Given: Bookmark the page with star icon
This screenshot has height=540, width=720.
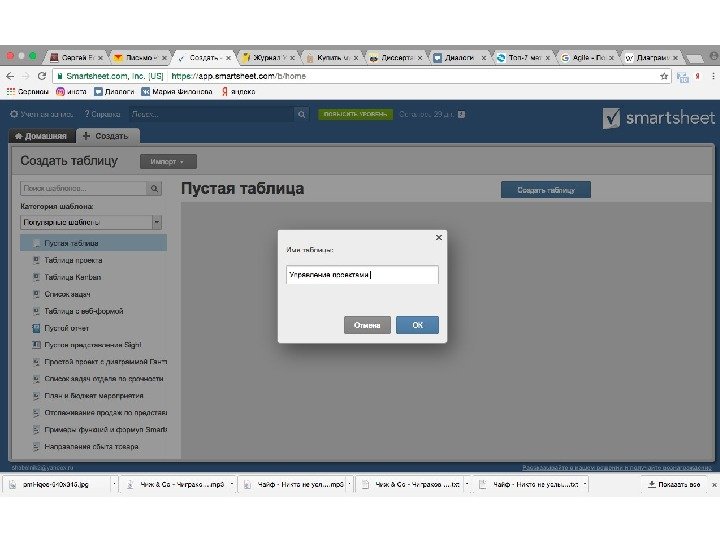Looking at the screenshot, I should coord(664,76).
